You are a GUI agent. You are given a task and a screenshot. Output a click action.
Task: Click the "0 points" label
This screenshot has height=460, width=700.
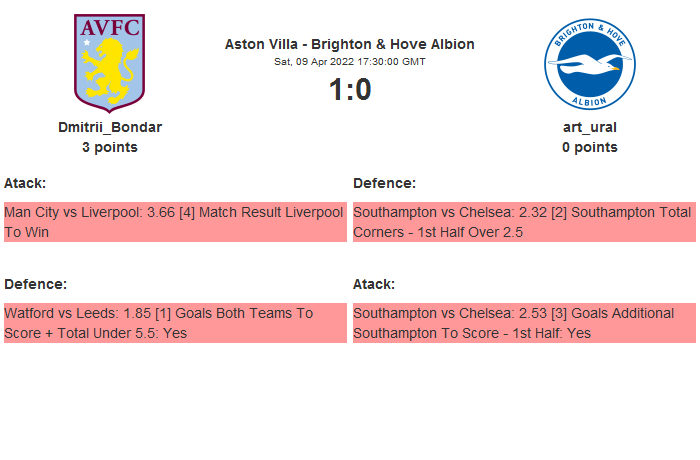click(x=590, y=147)
